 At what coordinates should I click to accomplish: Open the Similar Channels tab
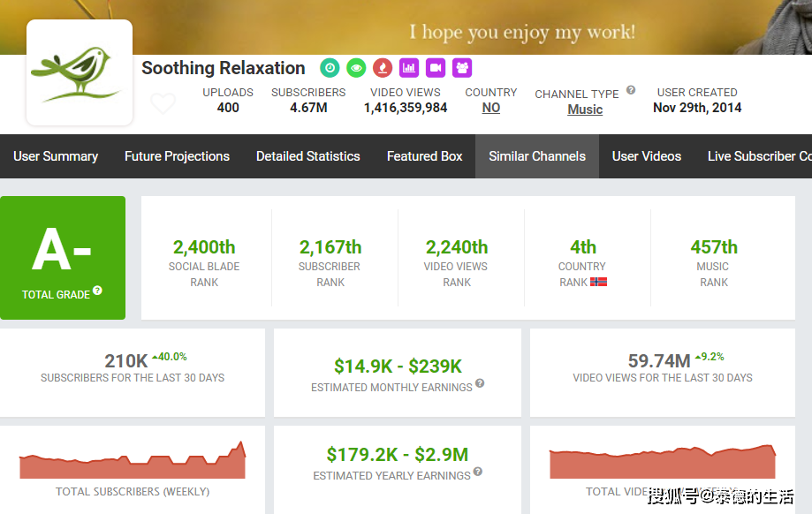coord(537,156)
